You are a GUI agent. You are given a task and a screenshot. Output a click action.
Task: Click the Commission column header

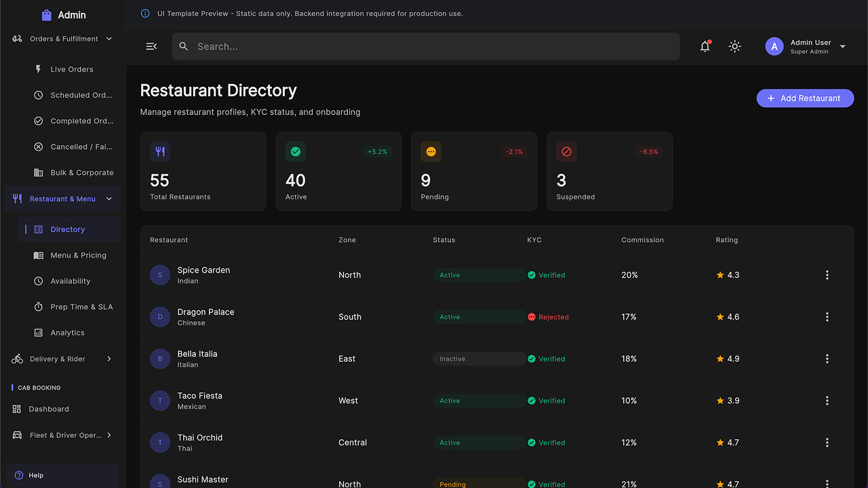click(x=642, y=240)
